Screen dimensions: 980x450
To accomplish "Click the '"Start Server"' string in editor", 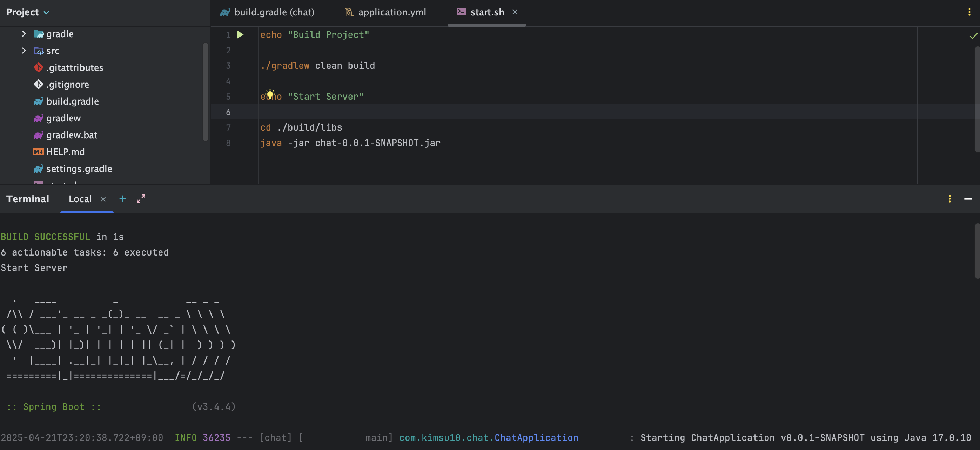I will coord(325,96).
